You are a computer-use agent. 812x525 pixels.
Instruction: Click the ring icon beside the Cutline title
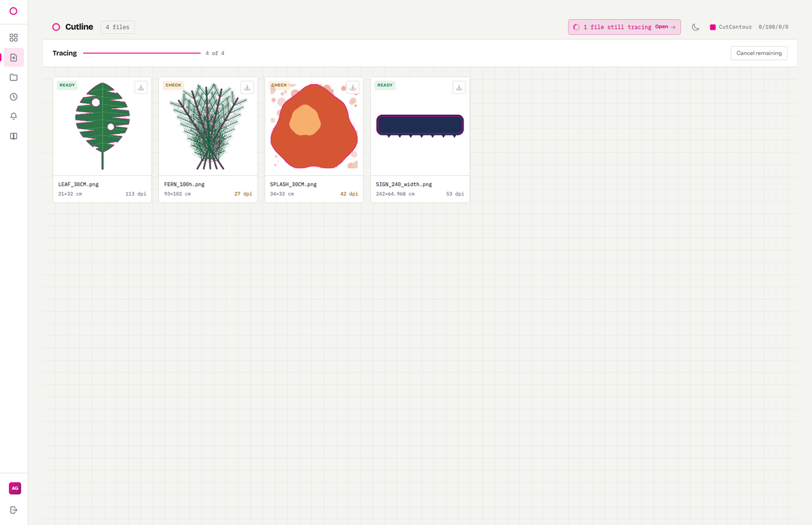click(x=56, y=27)
